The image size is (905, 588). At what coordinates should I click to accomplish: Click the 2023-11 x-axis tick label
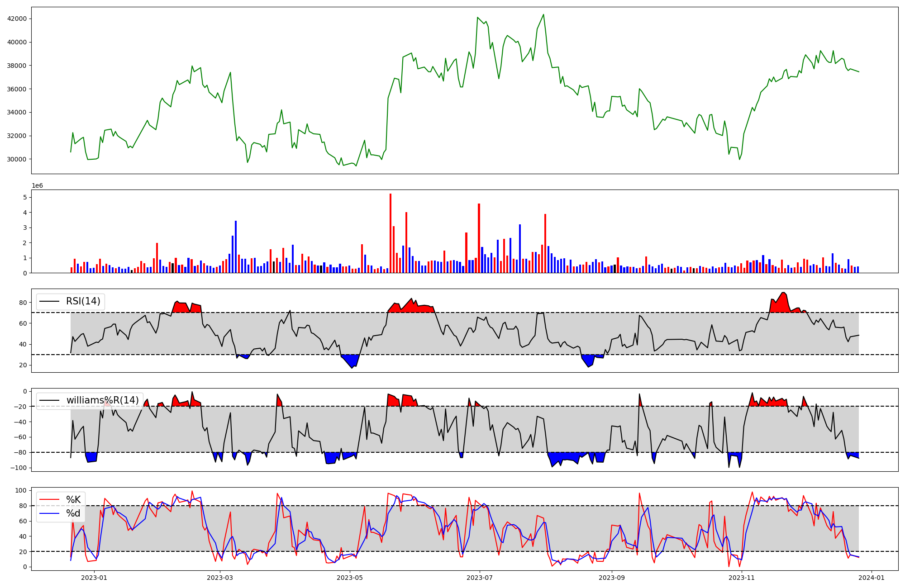pyautogui.click(x=742, y=578)
